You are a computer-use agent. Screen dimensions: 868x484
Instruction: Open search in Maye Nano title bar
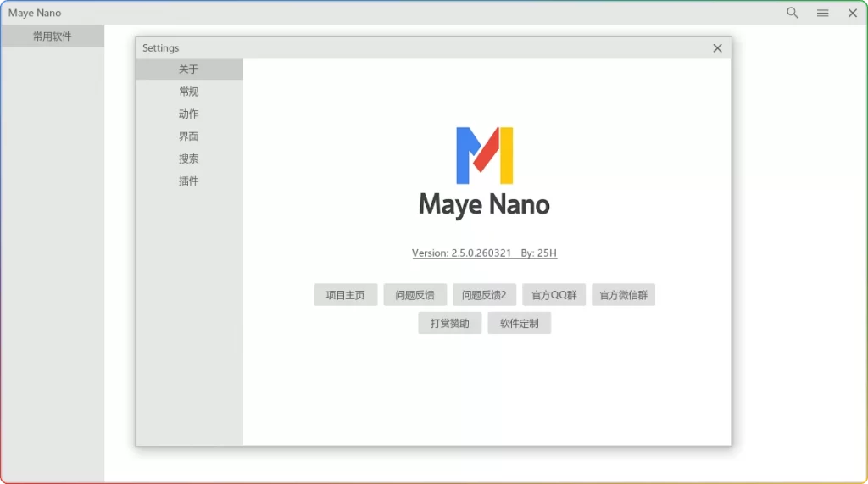(793, 13)
